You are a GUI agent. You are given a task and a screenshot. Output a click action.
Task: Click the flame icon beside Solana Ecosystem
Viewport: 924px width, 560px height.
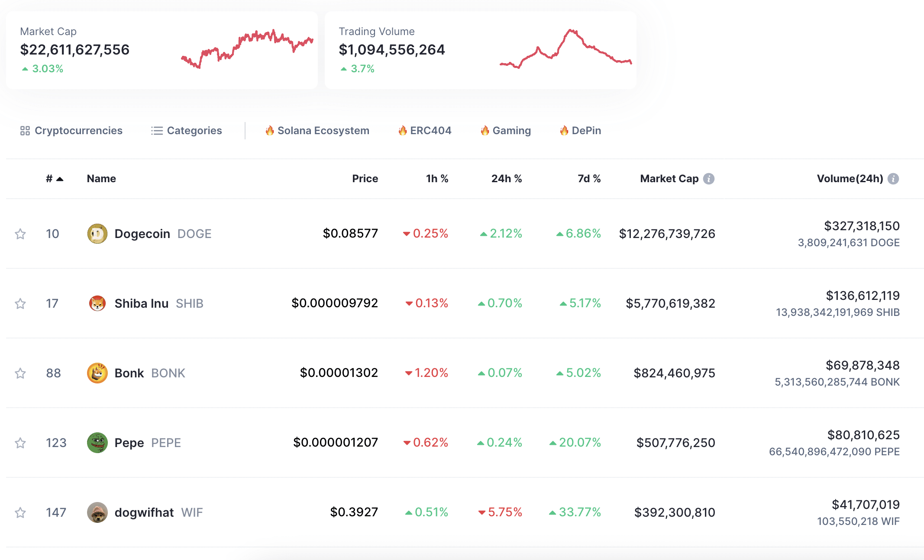270,130
